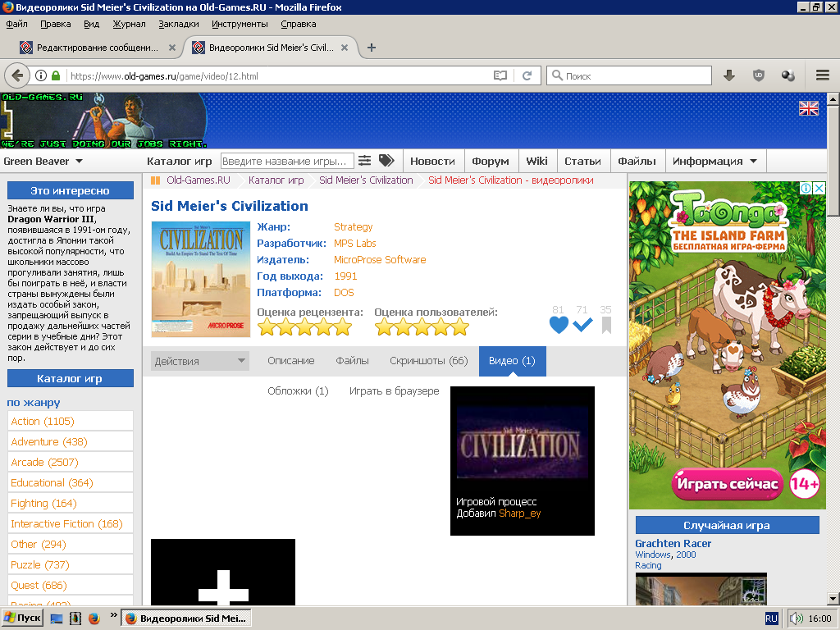Close the Редактирование сообщения tab
The width and height of the screenshot is (840, 630).
click(172, 48)
